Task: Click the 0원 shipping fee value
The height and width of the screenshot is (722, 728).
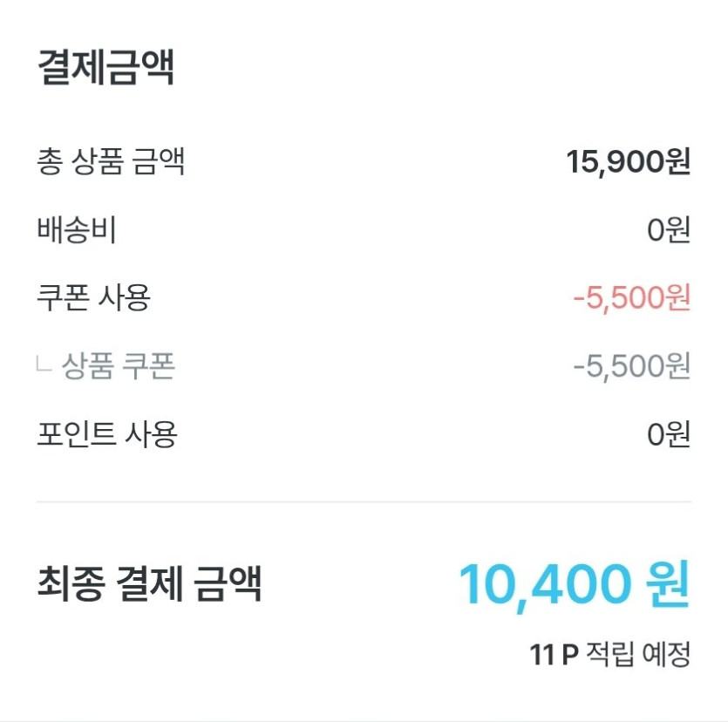Action: 669,230
